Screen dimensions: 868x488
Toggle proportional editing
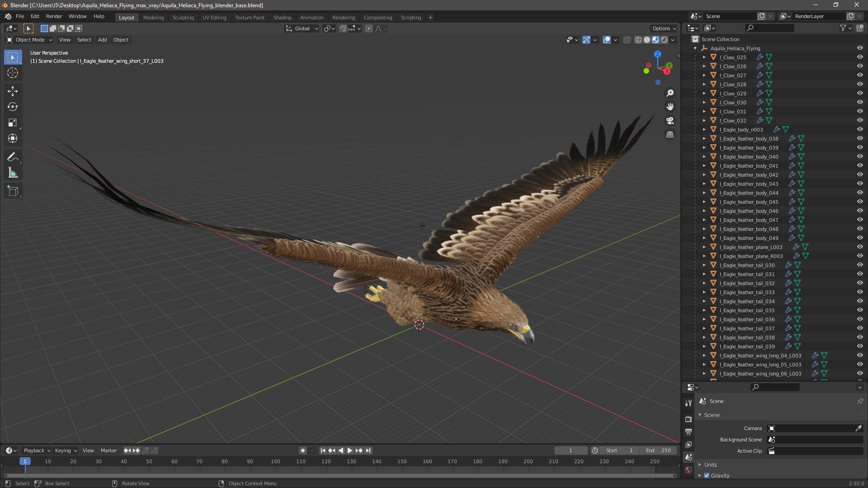pyautogui.click(x=369, y=28)
